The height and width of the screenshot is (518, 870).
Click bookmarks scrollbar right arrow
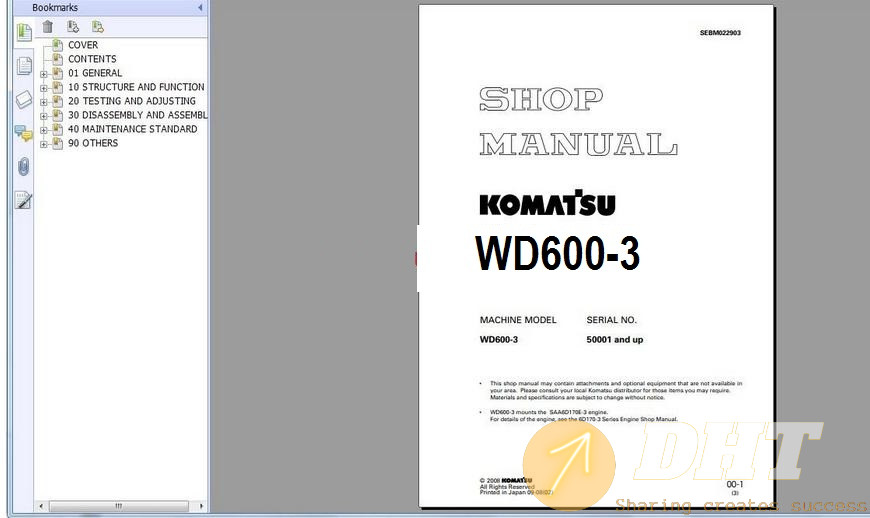[201, 506]
